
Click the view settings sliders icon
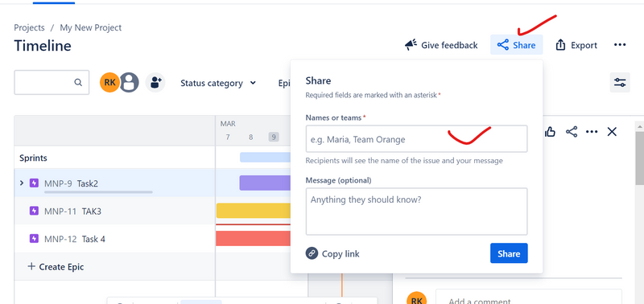coord(620,83)
